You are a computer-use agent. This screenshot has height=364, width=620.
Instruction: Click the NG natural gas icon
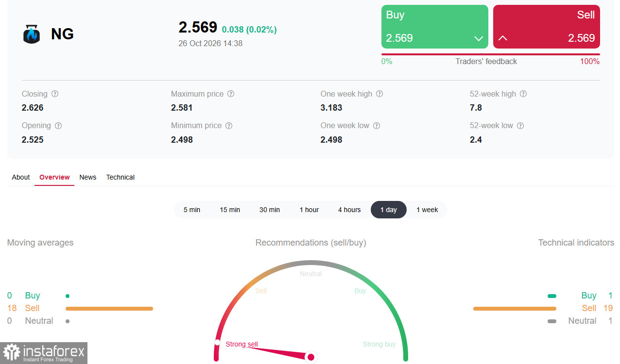tap(32, 34)
